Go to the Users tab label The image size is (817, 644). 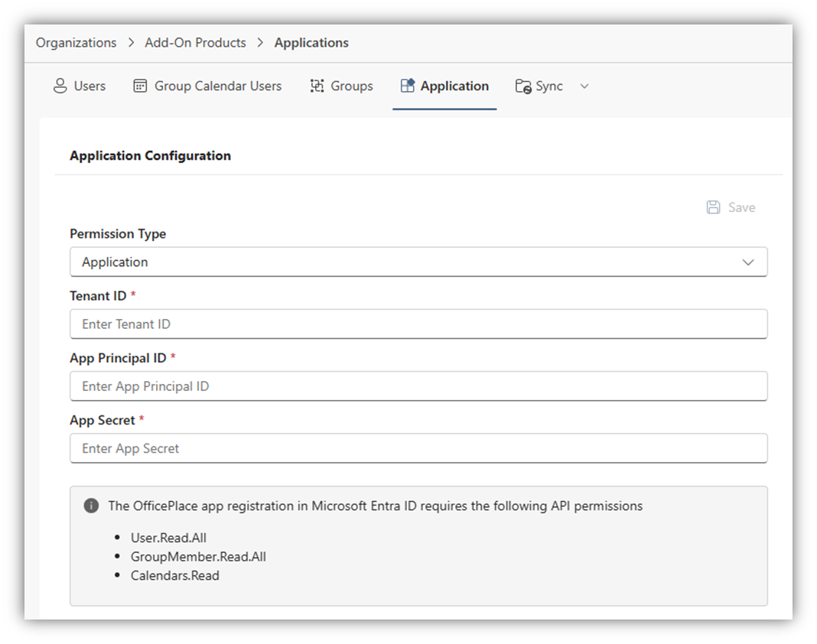[x=90, y=86]
